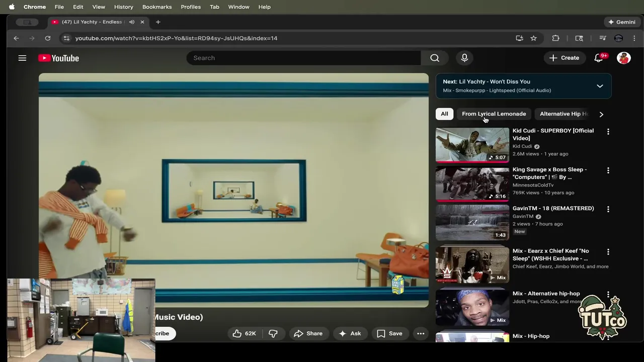Click the search magnifier button

click(x=435, y=58)
